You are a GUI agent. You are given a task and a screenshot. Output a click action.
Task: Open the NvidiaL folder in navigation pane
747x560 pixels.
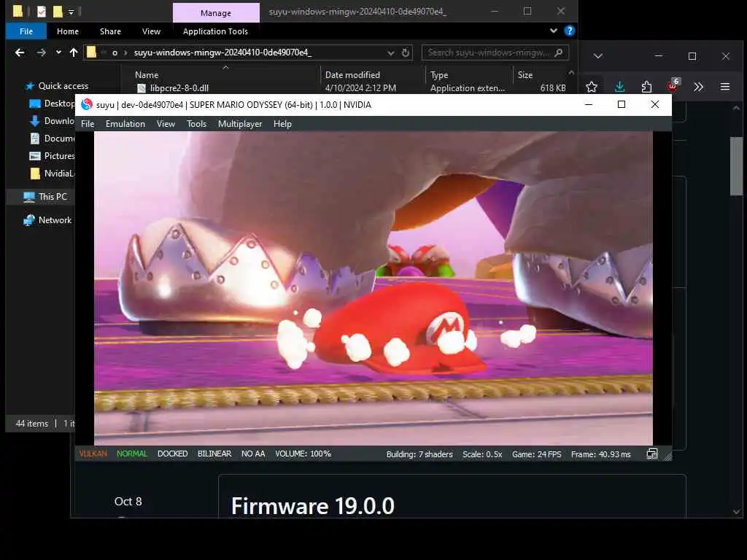52,174
